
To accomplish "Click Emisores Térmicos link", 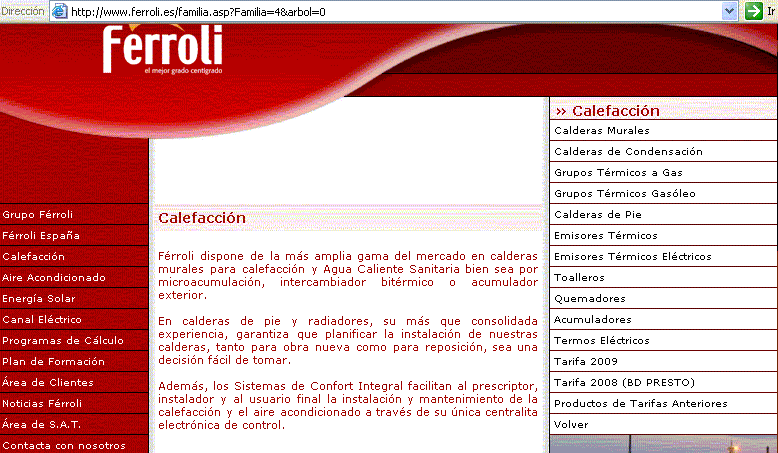I will [x=606, y=236].
